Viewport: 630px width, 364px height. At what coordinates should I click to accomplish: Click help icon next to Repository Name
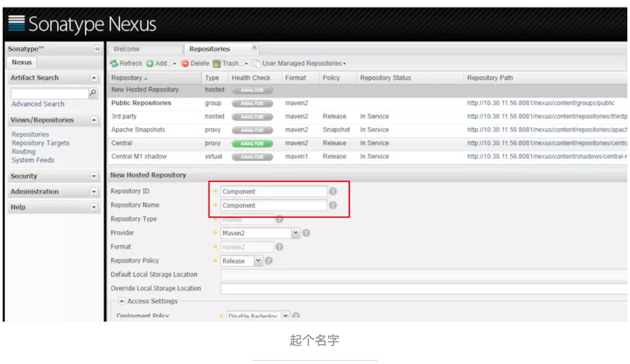point(333,205)
